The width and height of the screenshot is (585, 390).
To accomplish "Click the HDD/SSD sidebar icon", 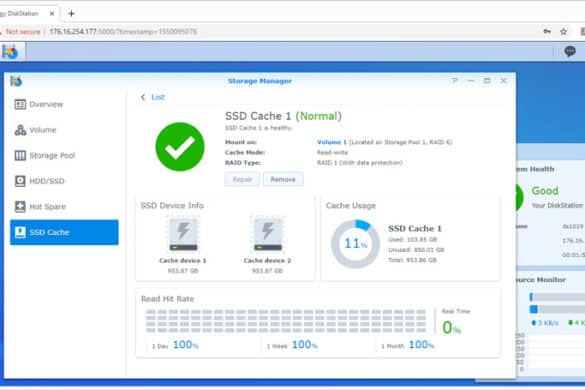I will coord(20,181).
